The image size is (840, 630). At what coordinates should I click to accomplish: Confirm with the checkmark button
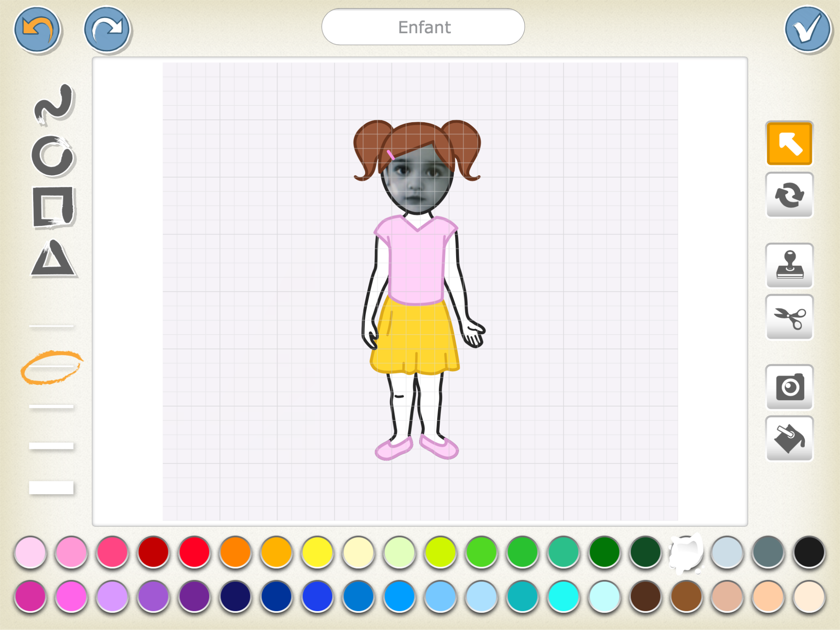click(807, 29)
